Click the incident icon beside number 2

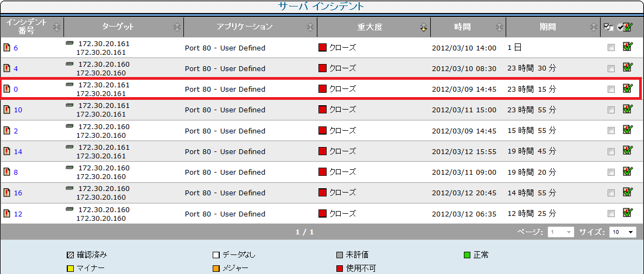7,131
